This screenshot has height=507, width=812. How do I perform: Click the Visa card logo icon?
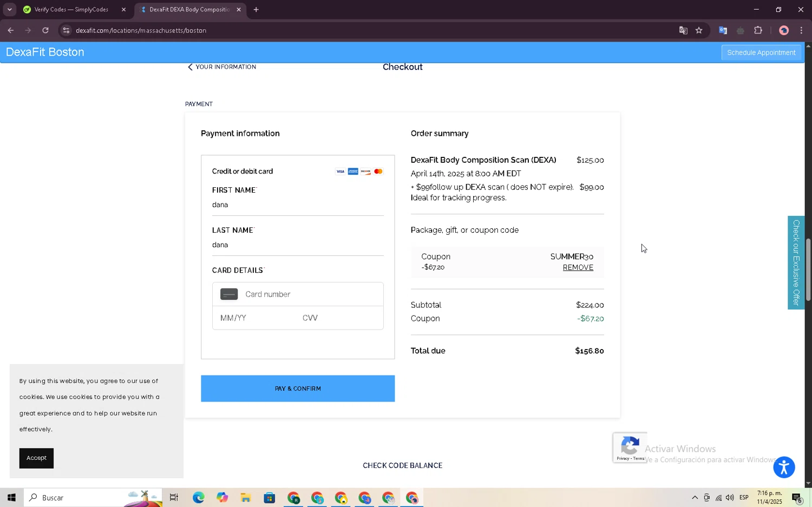pos(340,172)
